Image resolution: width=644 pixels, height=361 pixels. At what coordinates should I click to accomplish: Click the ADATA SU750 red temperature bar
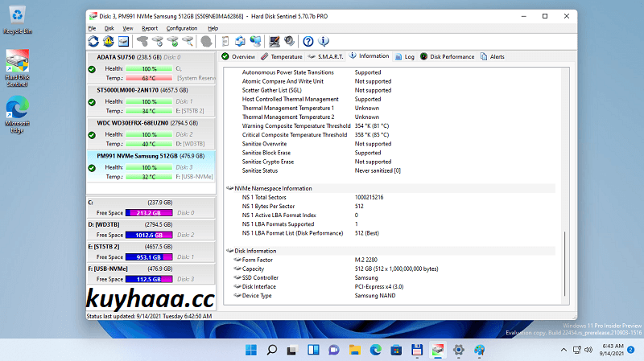click(x=149, y=78)
